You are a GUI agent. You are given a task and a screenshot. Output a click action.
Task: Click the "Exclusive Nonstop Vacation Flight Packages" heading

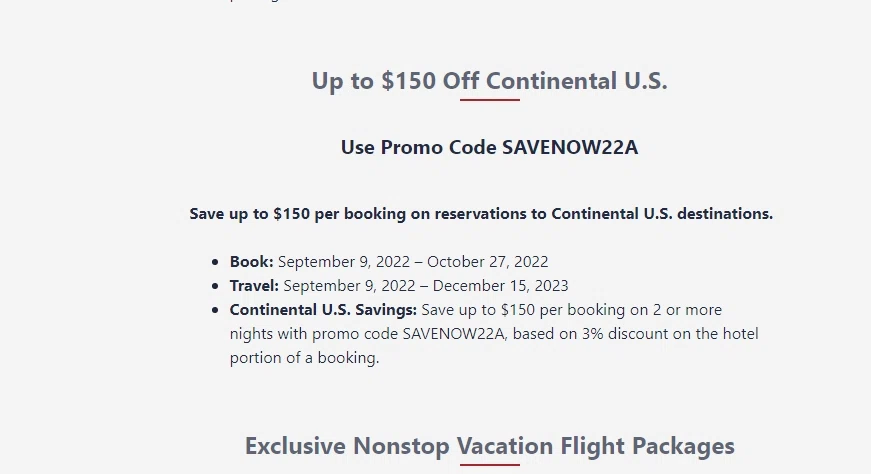[x=489, y=446]
